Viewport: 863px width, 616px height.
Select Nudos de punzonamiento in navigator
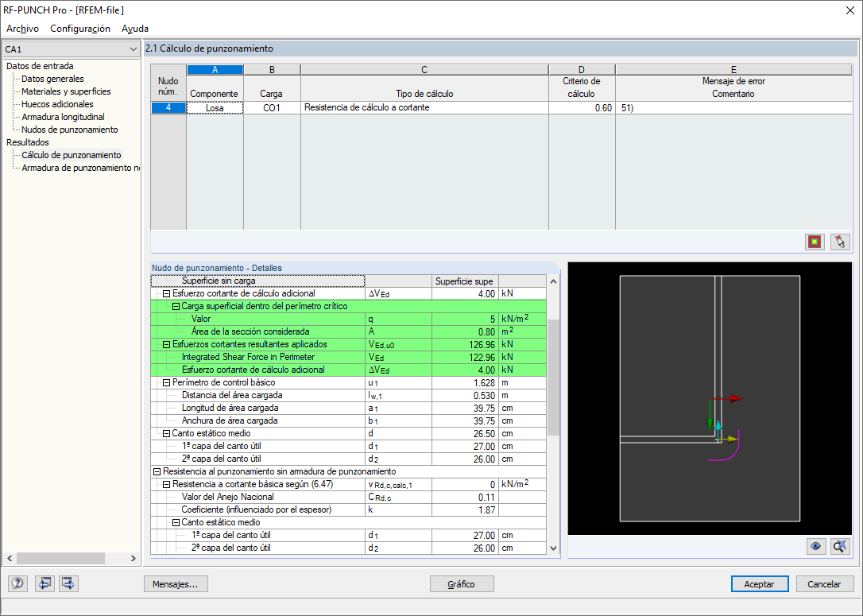tap(69, 130)
